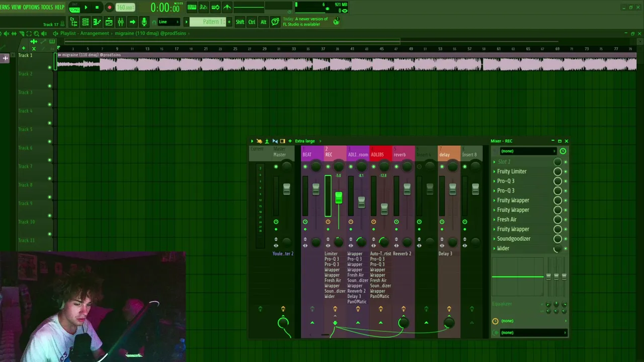The width and height of the screenshot is (644, 362).
Task: Click the plus icon in Mixer toolbar
Action: 290,141
